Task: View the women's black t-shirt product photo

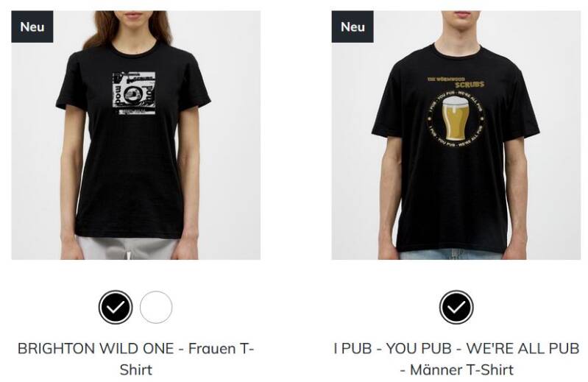Action: (135, 135)
